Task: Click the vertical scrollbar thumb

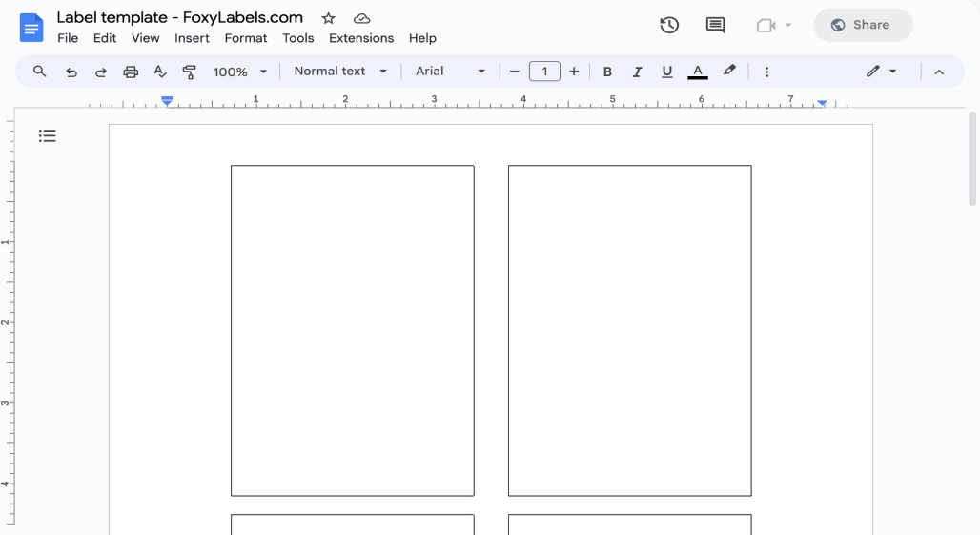Action: pyautogui.click(x=971, y=158)
